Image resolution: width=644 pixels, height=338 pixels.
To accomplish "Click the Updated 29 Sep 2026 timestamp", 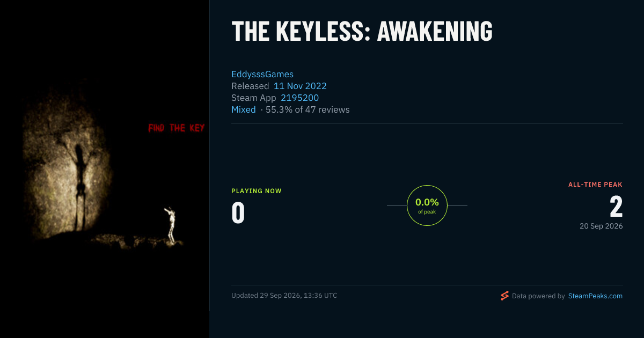I will point(284,295).
